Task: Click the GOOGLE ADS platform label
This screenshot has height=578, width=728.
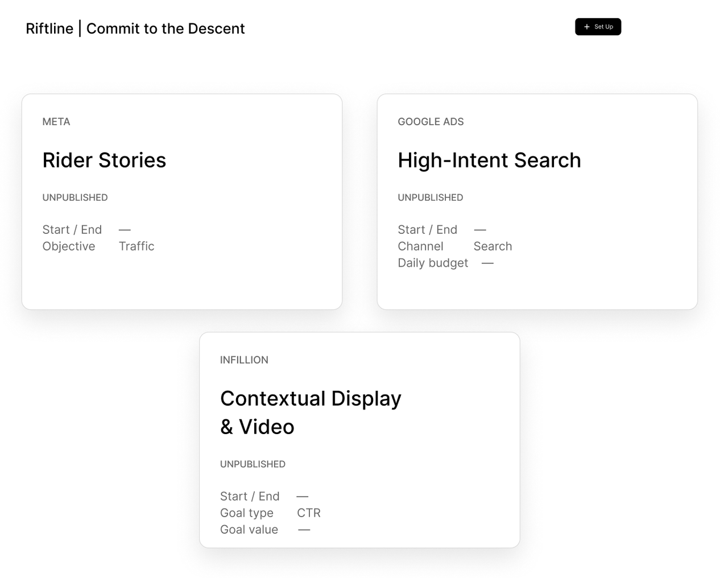Action: (431, 122)
